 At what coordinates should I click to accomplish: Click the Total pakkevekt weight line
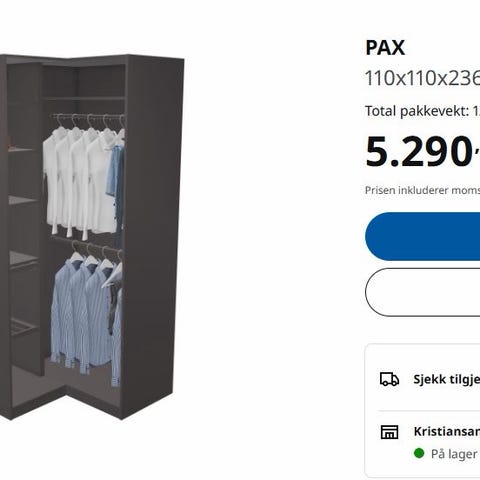point(422,111)
